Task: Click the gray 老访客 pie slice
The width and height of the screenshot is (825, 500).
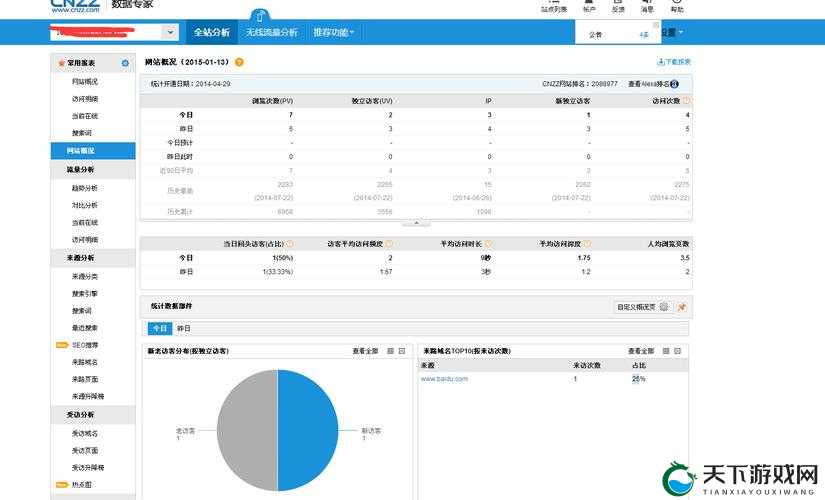Action: point(247,430)
